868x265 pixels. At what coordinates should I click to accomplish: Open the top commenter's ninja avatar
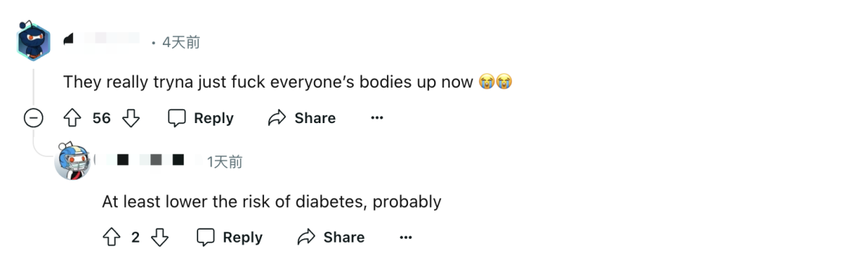(x=33, y=42)
